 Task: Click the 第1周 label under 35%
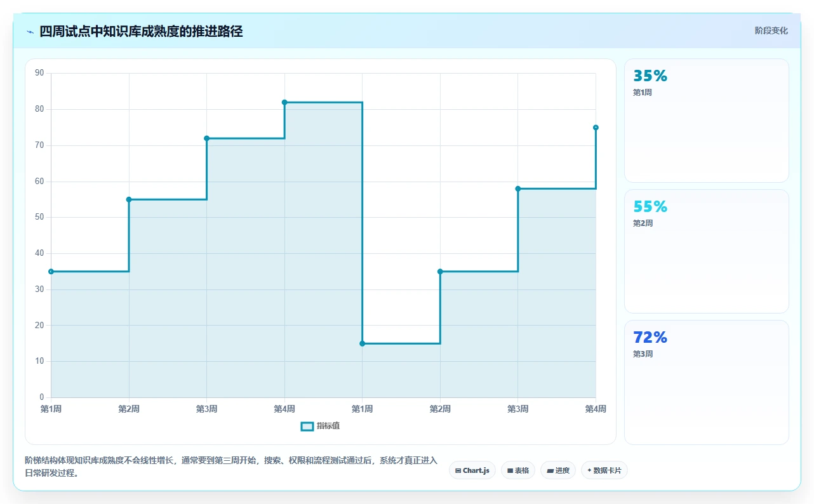[643, 93]
